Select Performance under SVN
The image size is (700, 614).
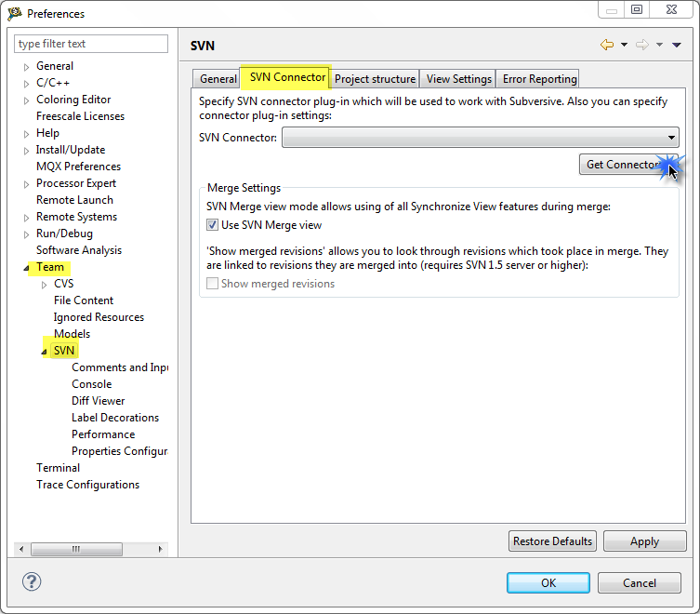103,434
